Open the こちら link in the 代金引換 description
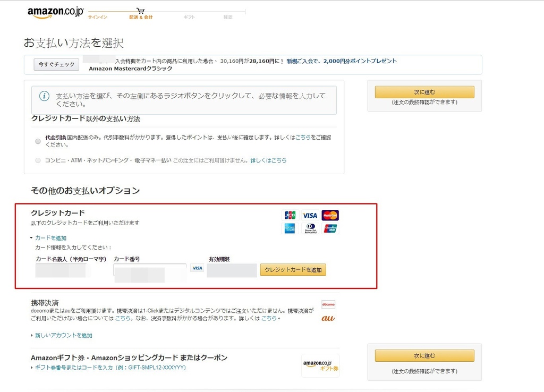This screenshot has height=392, width=544. point(303,138)
